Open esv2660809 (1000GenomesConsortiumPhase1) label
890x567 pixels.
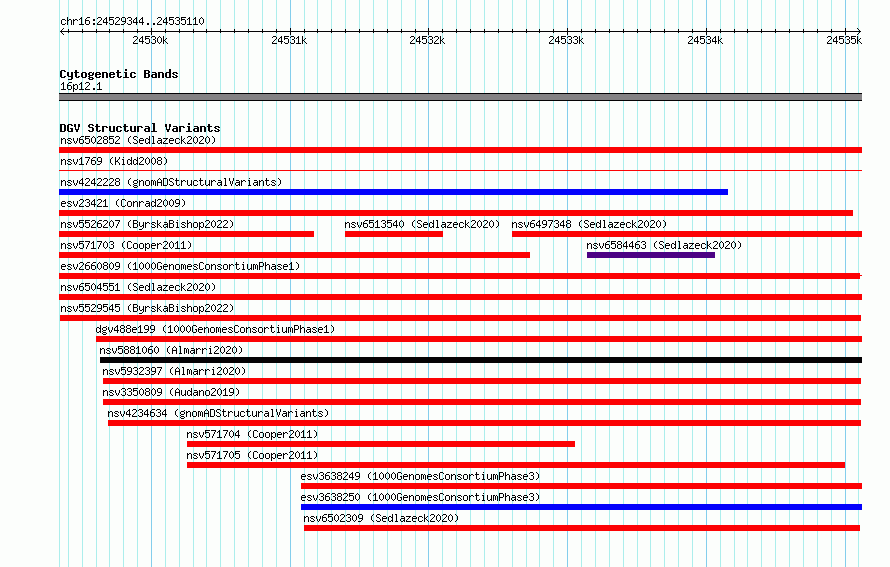pyautogui.click(x=180, y=266)
